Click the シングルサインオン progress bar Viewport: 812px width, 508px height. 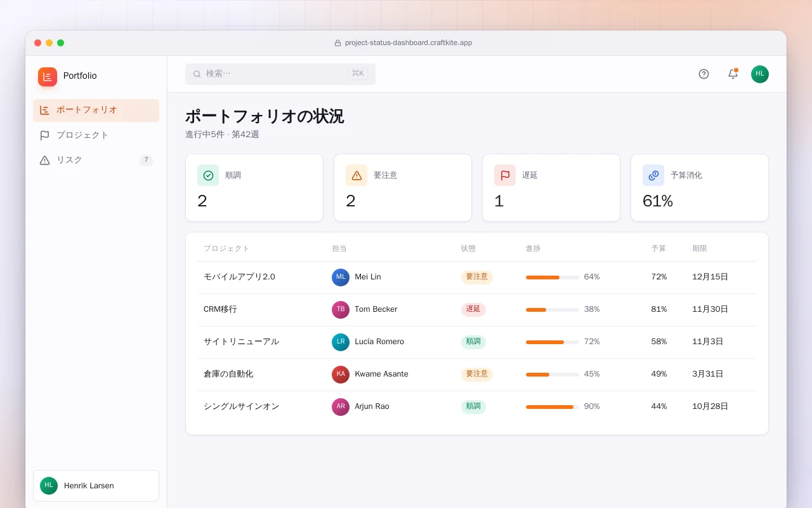point(553,407)
